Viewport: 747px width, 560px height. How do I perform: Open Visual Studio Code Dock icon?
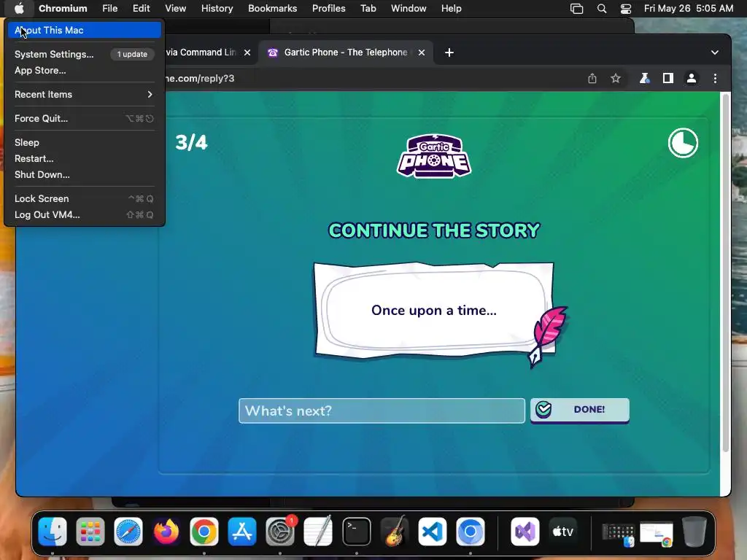(x=432, y=532)
